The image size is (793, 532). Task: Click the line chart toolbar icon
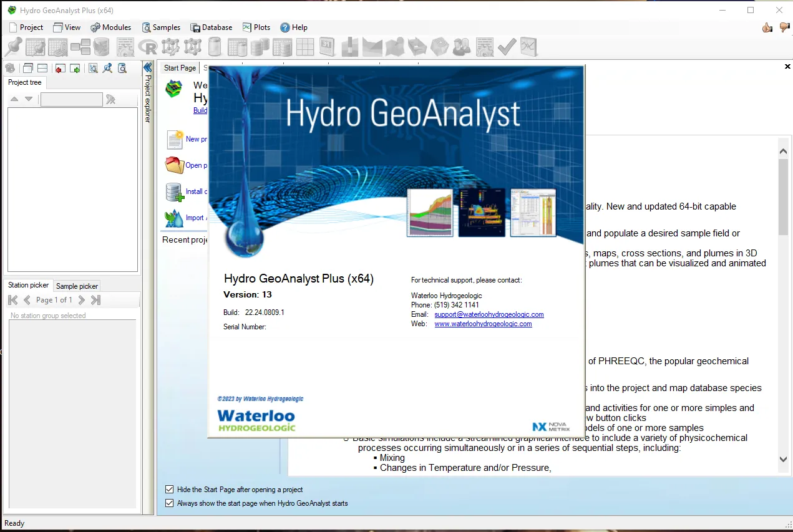pos(528,47)
